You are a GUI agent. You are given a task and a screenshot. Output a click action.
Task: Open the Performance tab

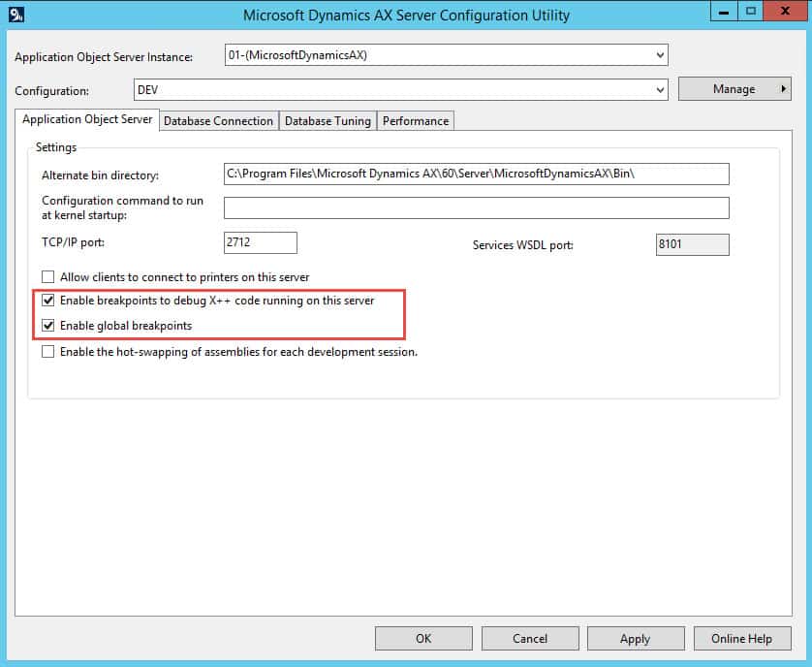[416, 121]
